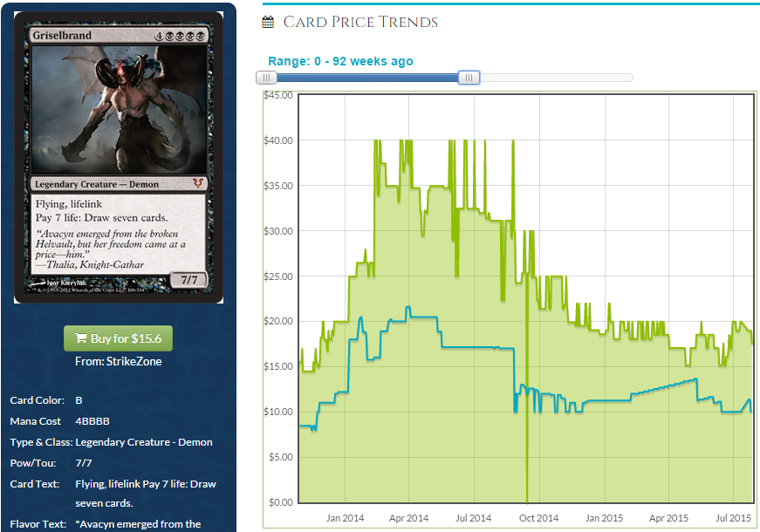Click the 'Mana Cost' label
The height and width of the screenshot is (532, 760).
tap(36, 421)
